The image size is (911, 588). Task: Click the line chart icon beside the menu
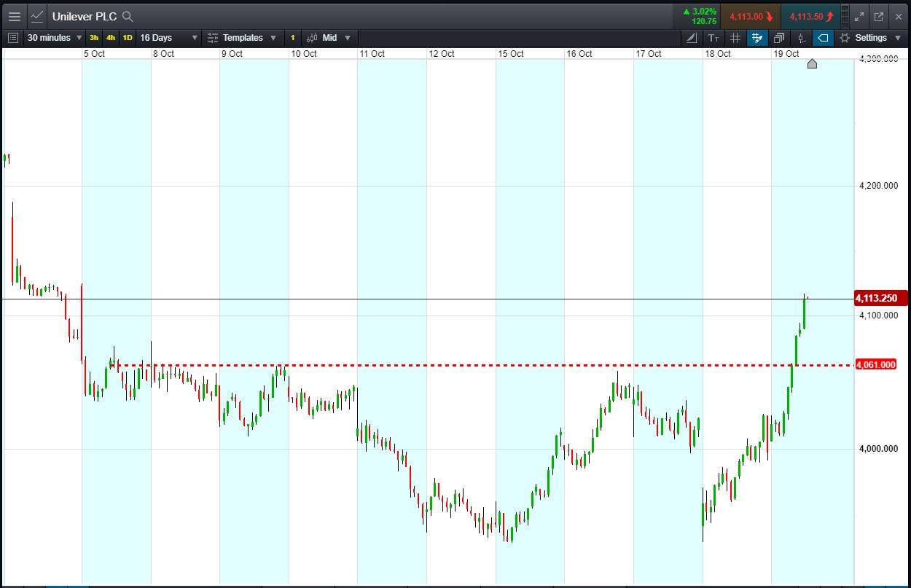(x=37, y=16)
